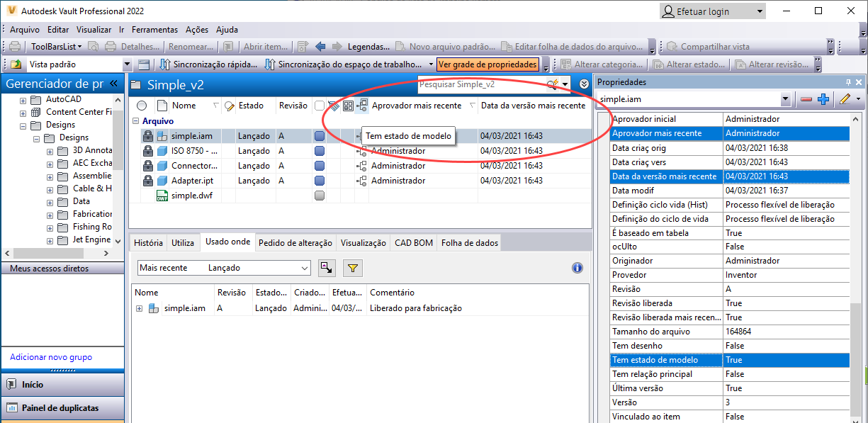868x423 pixels.
Task: Expand the header chevron in Simple_v2 bar
Action: coord(584,84)
